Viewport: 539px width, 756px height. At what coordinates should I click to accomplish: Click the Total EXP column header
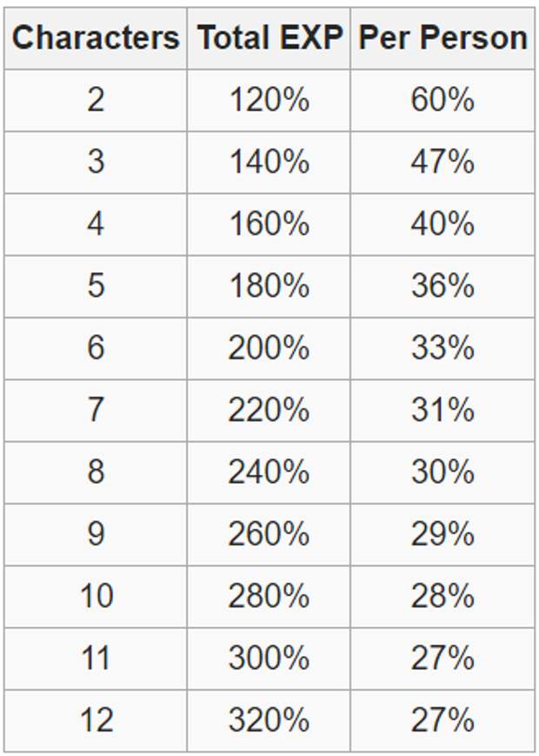(269, 38)
